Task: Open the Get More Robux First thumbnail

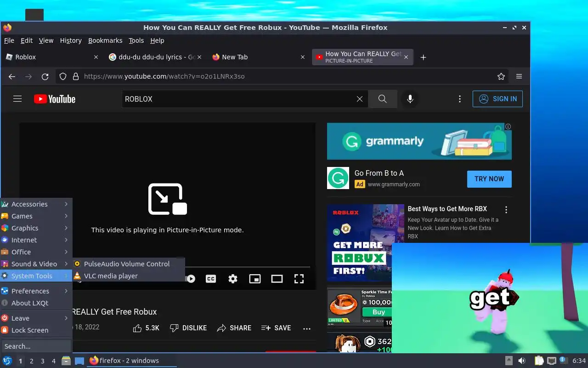Action: 365,243
